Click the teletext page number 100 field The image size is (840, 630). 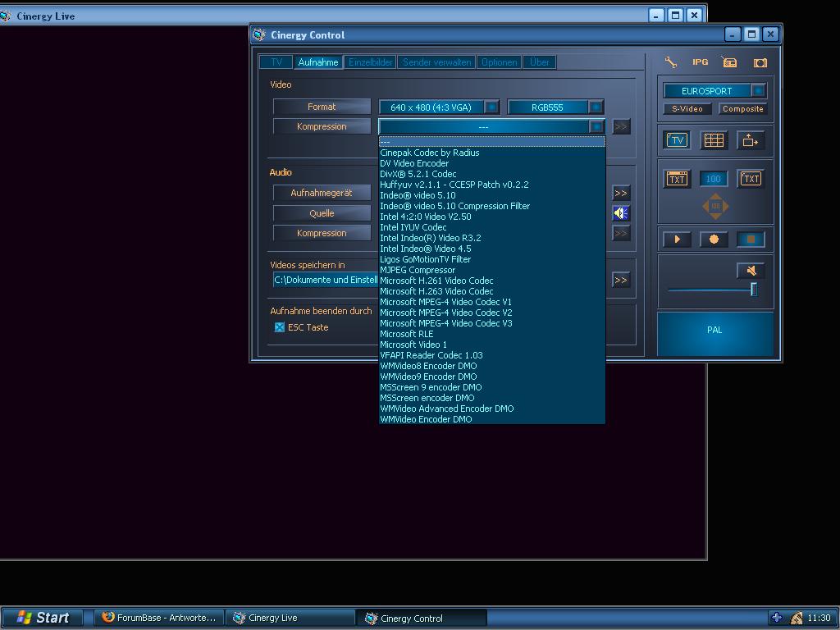[713, 178]
